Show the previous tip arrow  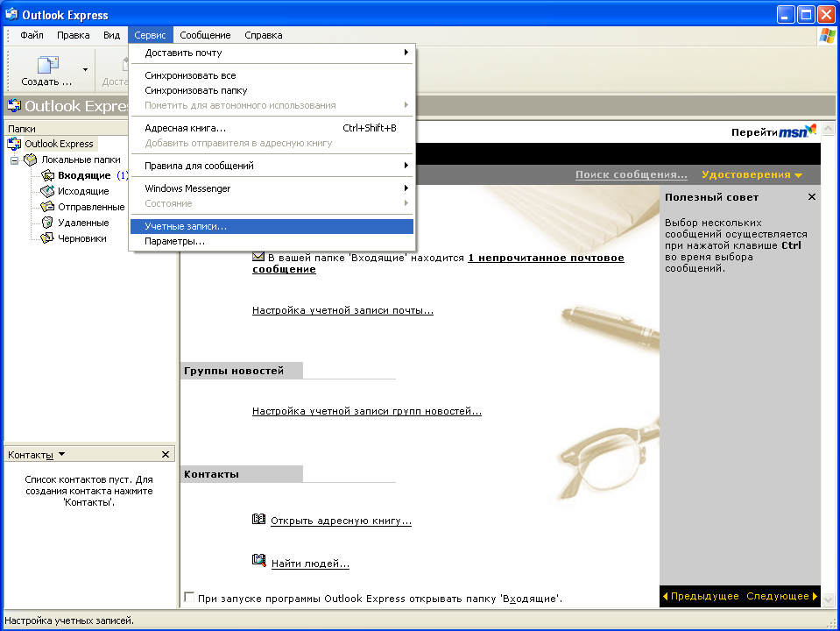(666, 596)
